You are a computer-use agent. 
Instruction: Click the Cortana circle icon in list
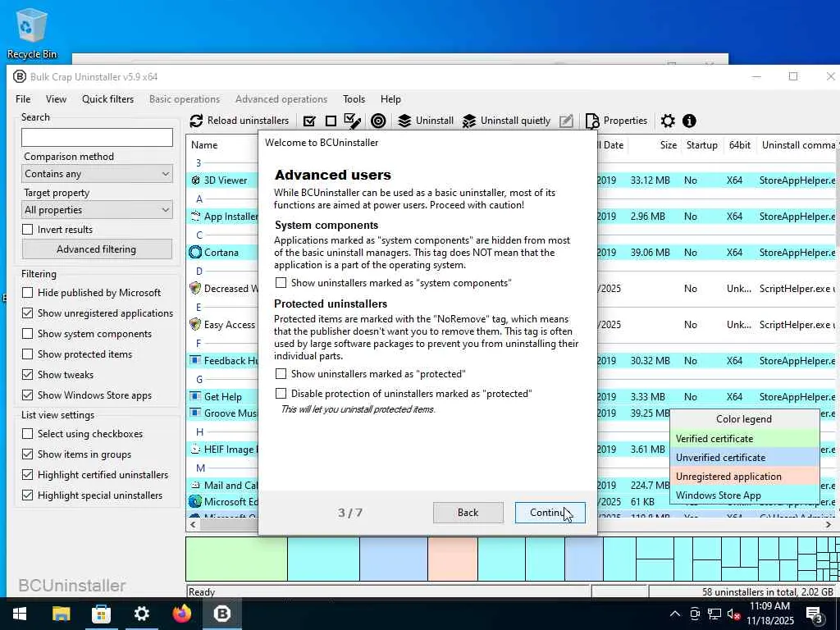point(195,253)
